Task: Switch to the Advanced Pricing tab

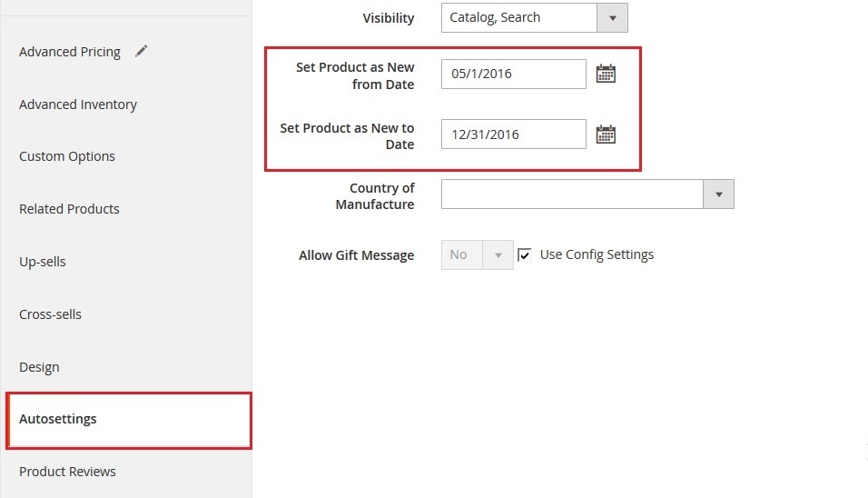Action: tap(70, 52)
